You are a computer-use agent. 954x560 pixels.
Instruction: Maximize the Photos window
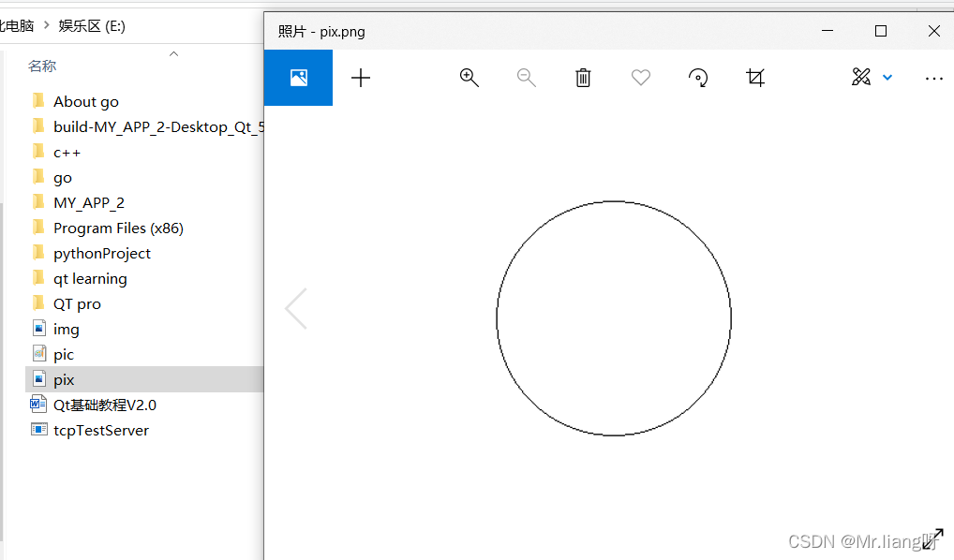(880, 31)
